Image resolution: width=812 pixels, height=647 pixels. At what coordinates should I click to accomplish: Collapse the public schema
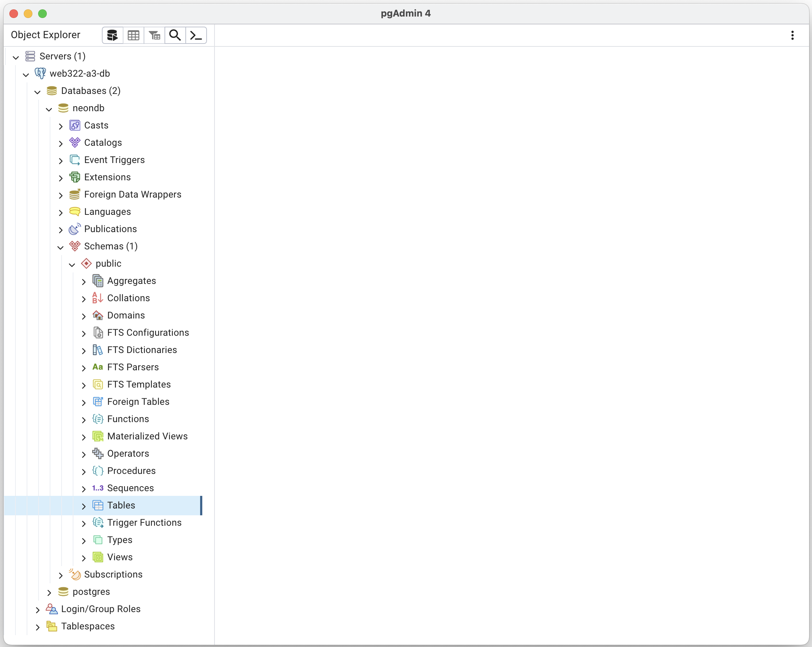[x=72, y=264]
